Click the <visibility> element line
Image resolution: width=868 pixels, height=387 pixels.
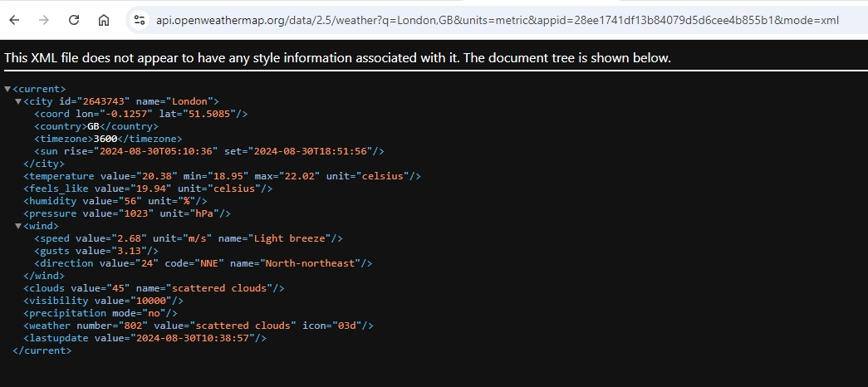[x=103, y=301]
